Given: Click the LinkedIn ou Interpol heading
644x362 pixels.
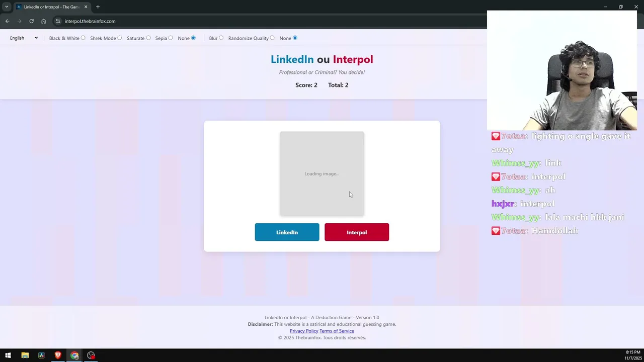Looking at the screenshot, I should pos(322,59).
